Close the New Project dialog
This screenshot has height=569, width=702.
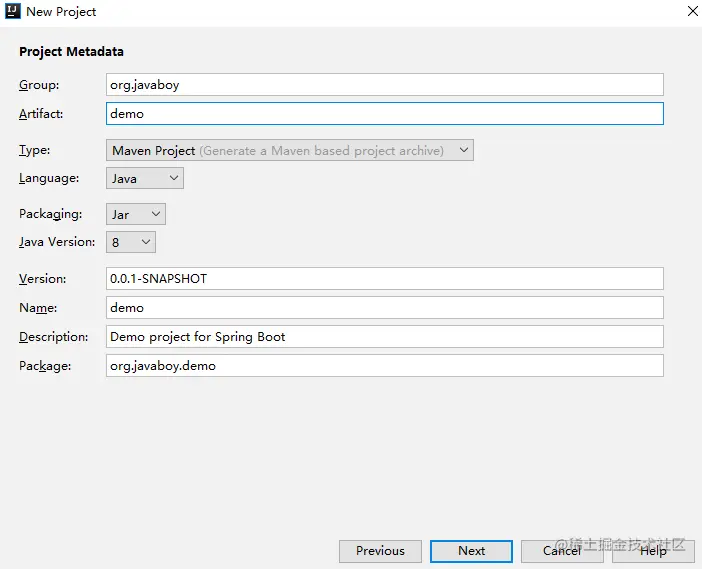coord(692,11)
